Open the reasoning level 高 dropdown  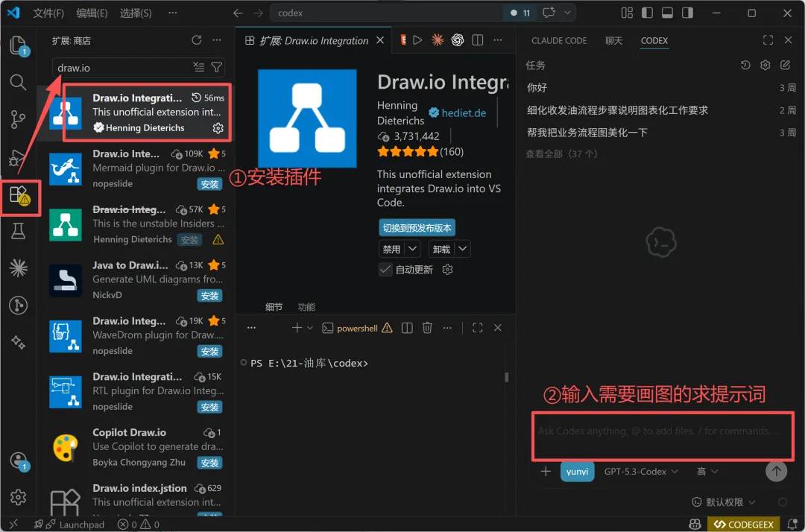[x=707, y=472]
